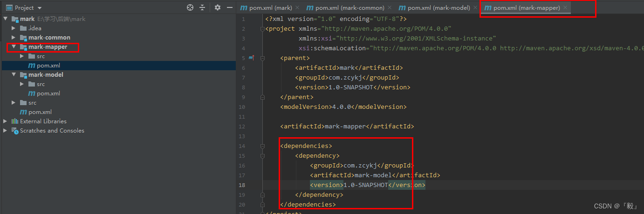Click the fold end marker at line 9

(263, 97)
